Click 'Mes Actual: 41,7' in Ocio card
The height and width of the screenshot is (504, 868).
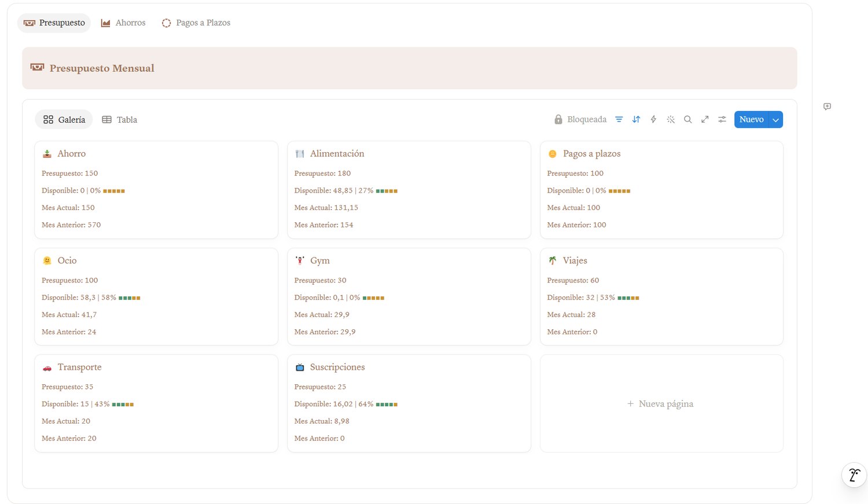69,315
